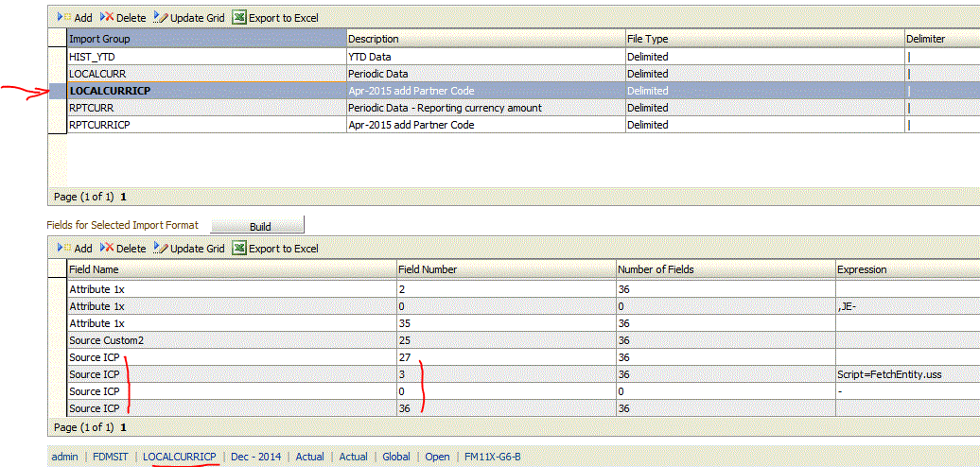Click field number 25 cell
This screenshot has width=980, height=467.
click(506, 341)
